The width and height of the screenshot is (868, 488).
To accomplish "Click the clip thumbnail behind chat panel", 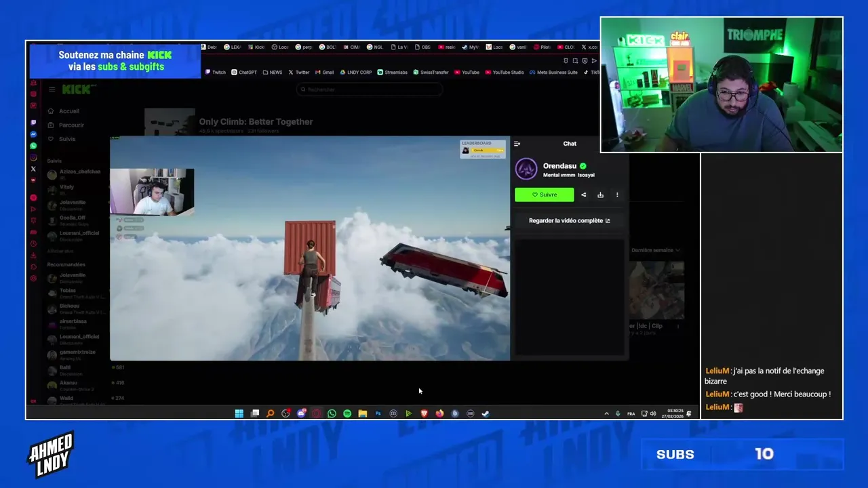I will 656,290.
